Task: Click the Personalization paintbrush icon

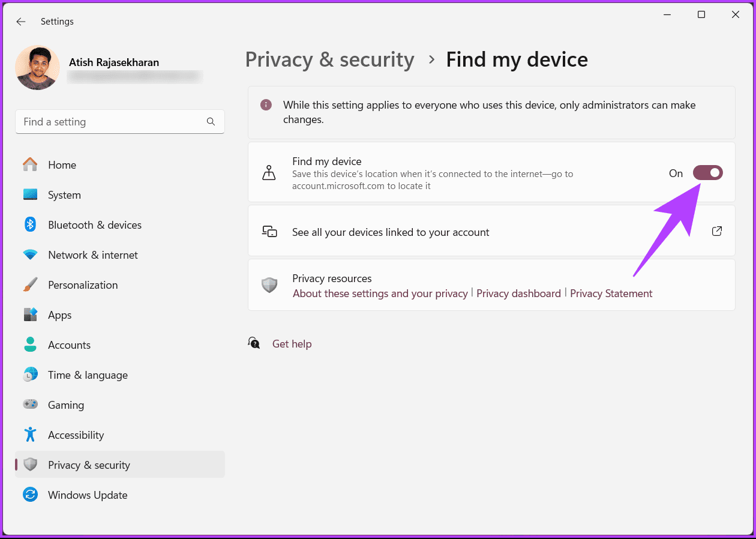Action: point(30,285)
